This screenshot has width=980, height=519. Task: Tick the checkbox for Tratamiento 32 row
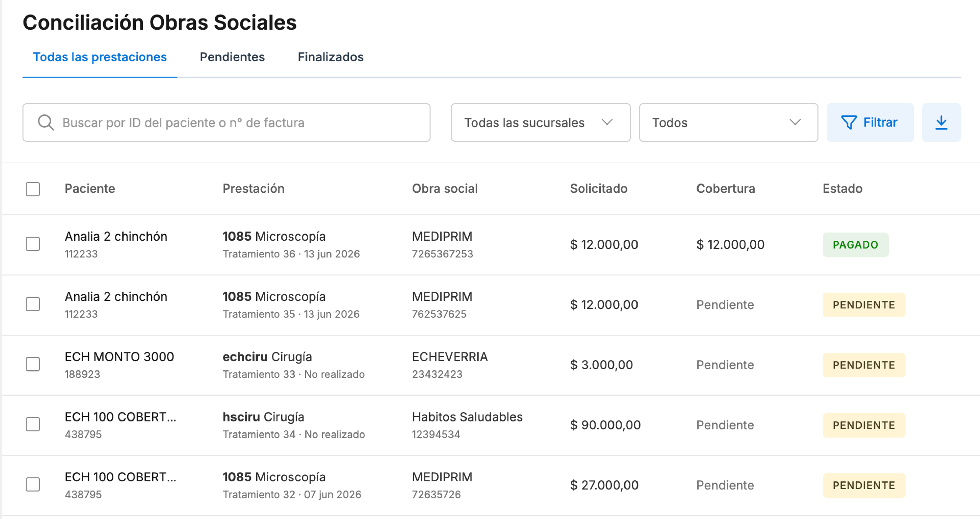(33, 484)
